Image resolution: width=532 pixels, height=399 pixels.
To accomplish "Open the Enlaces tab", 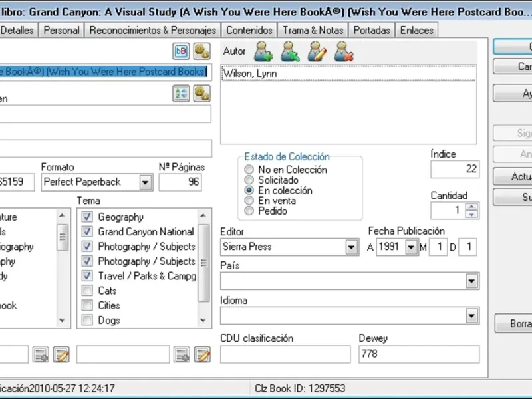I will pyautogui.click(x=417, y=30).
